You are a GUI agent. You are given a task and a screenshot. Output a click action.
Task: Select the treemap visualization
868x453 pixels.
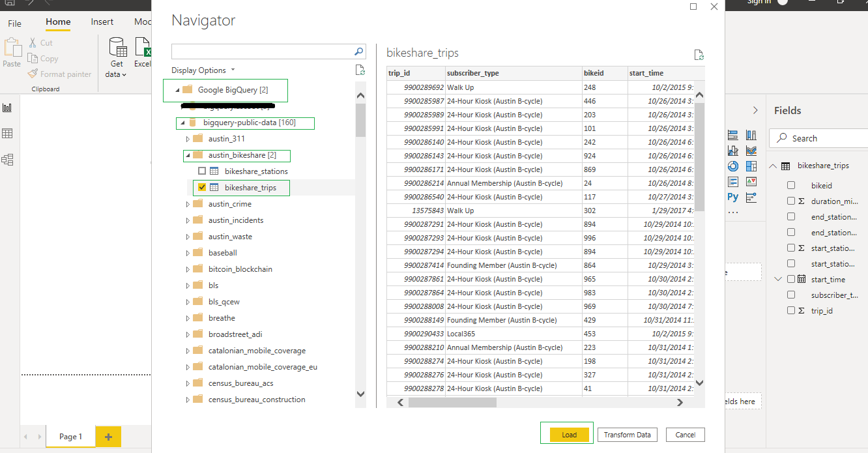pyautogui.click(x=751, y=166)
